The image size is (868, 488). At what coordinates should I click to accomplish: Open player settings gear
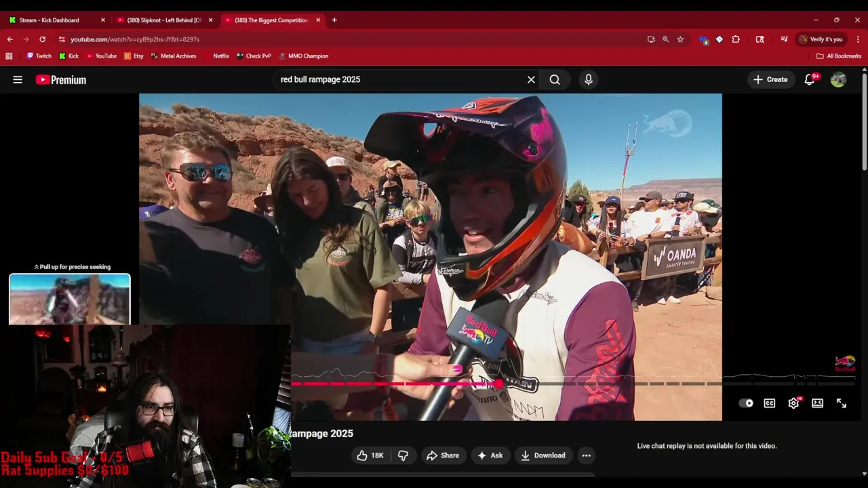pyautogui.click(x=793, y=403)
